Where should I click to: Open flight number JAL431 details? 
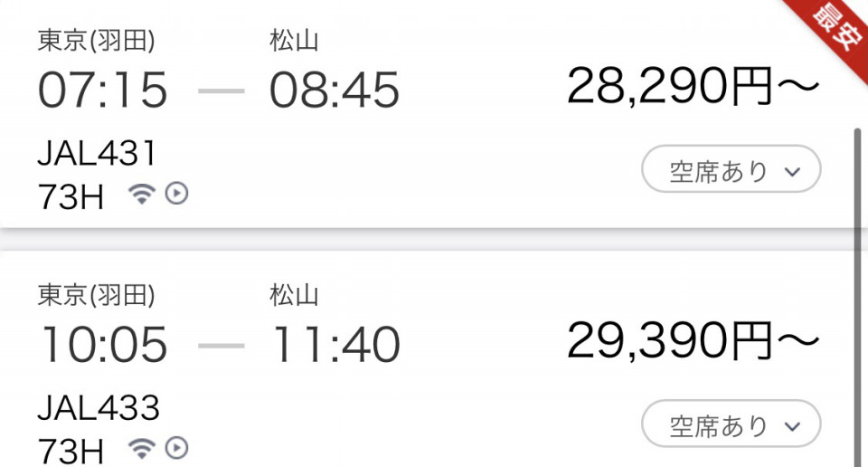(x=97, y=154)
